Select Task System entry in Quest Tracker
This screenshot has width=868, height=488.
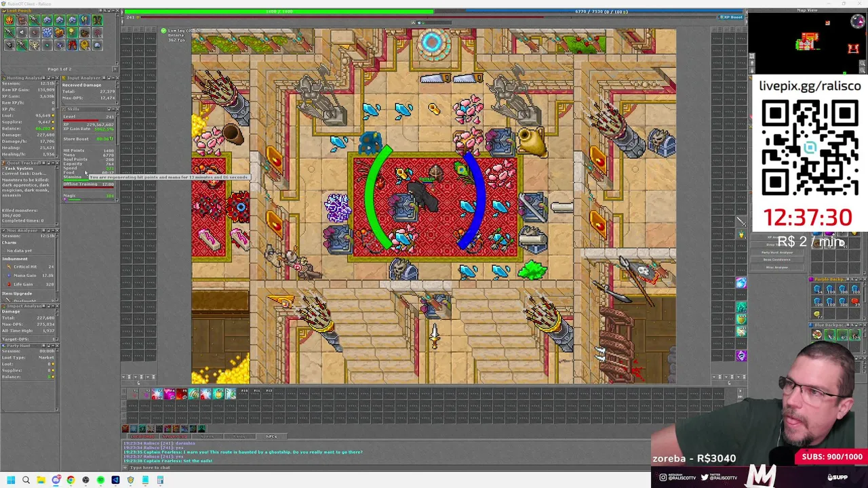tap(18, 169)
